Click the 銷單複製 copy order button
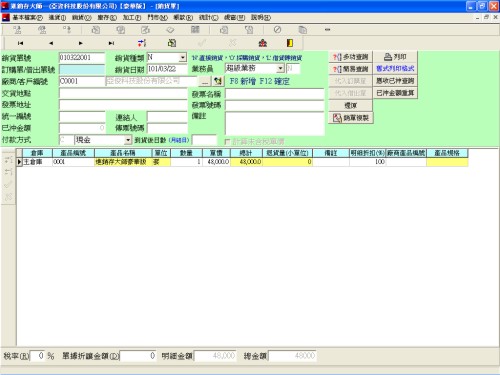The width and height of the screenshot is (500, 375). click(351, 118)
